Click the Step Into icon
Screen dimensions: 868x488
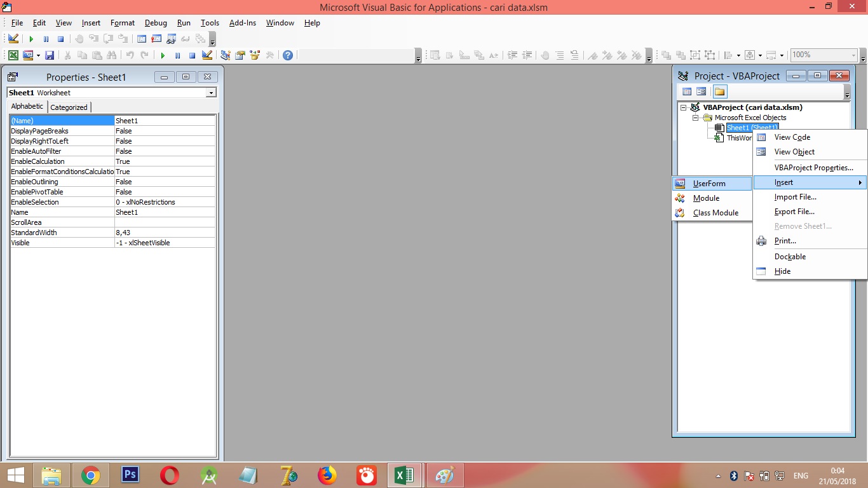pos(93,39)
